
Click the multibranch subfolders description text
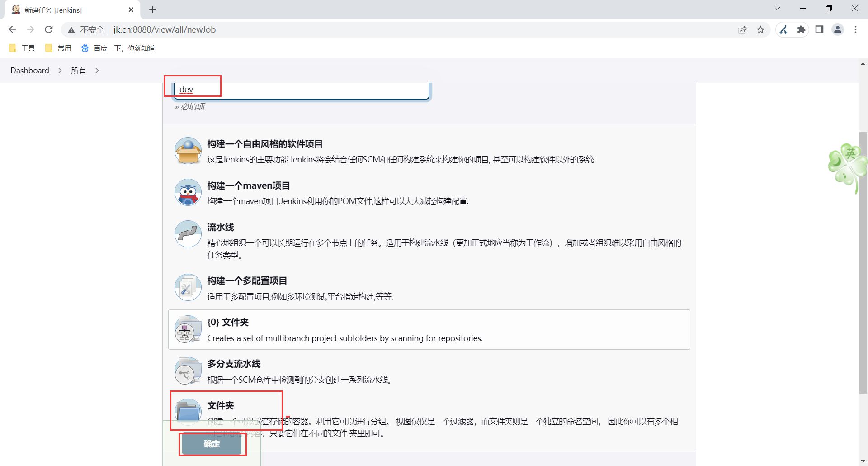345,338
